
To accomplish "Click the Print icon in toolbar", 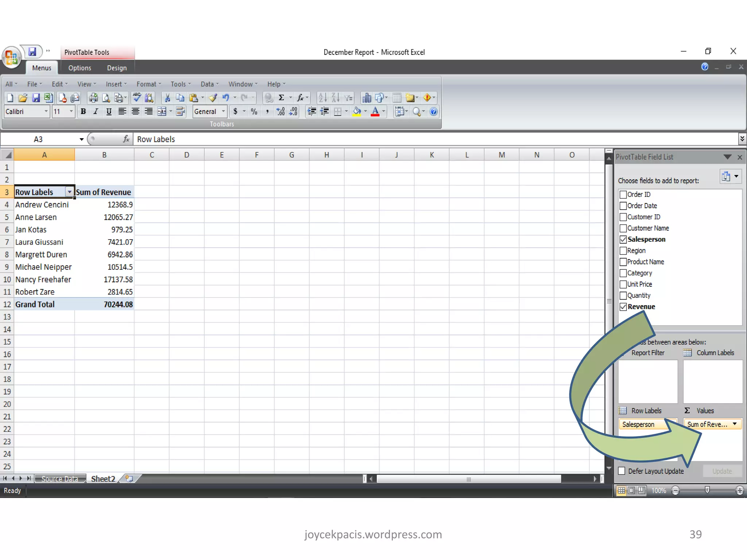I will [93, 98].
